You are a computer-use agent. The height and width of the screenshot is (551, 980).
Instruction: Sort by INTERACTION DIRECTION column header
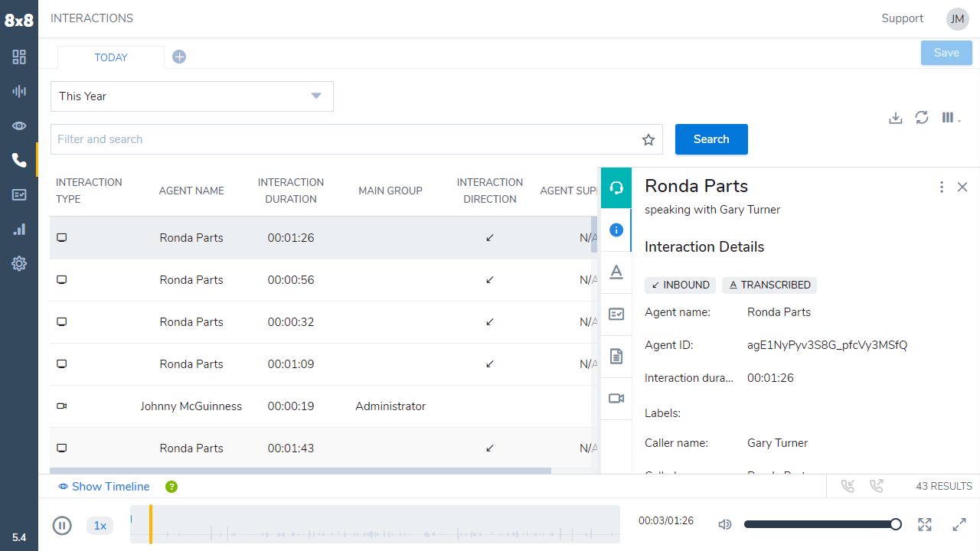(x=490, y=191)
